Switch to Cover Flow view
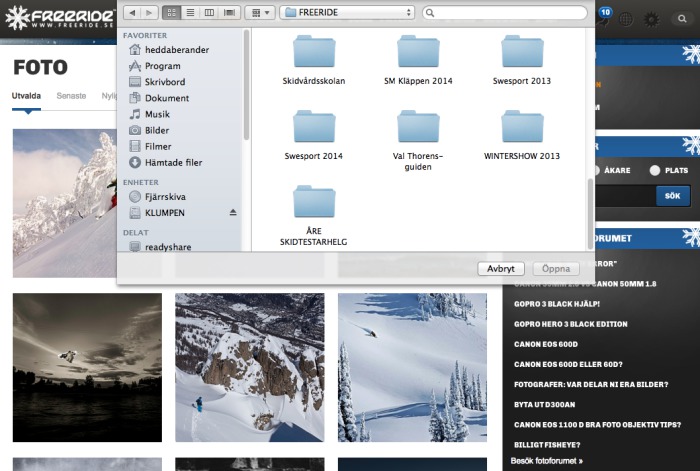This screenshot has height=471, width=700. click(x=229, y=13)
